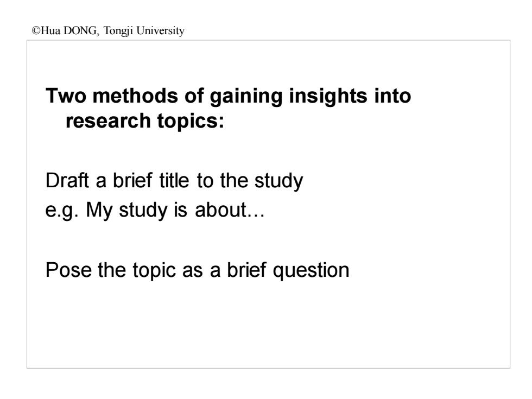The width and height of the screenshot is (532, 399).
Task: Click the heading word 'Two'
Action: tap(66, 96)
